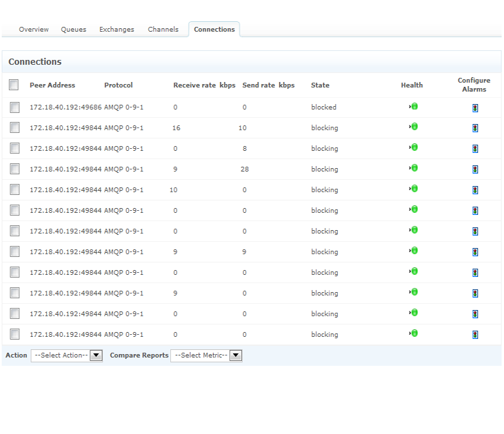Select the Connections tab
The height and width of the screenshot is (434, 504).
tap(214, 29)
